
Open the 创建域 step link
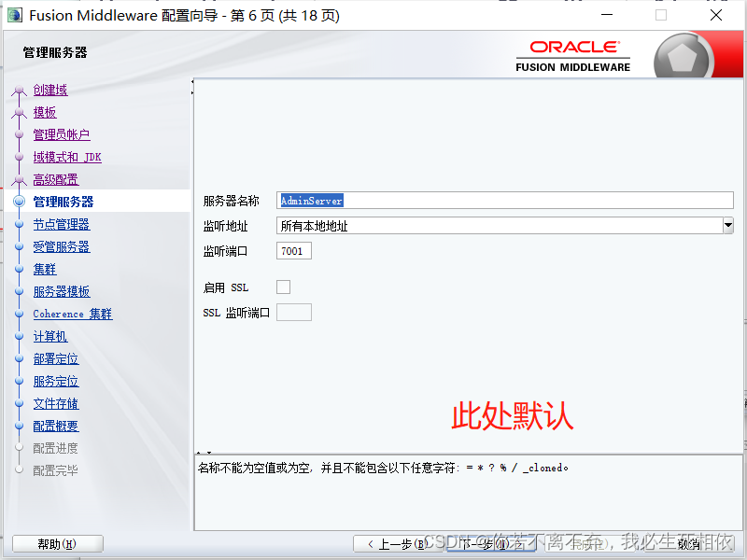pyautogui.click(x=50, y=90)
